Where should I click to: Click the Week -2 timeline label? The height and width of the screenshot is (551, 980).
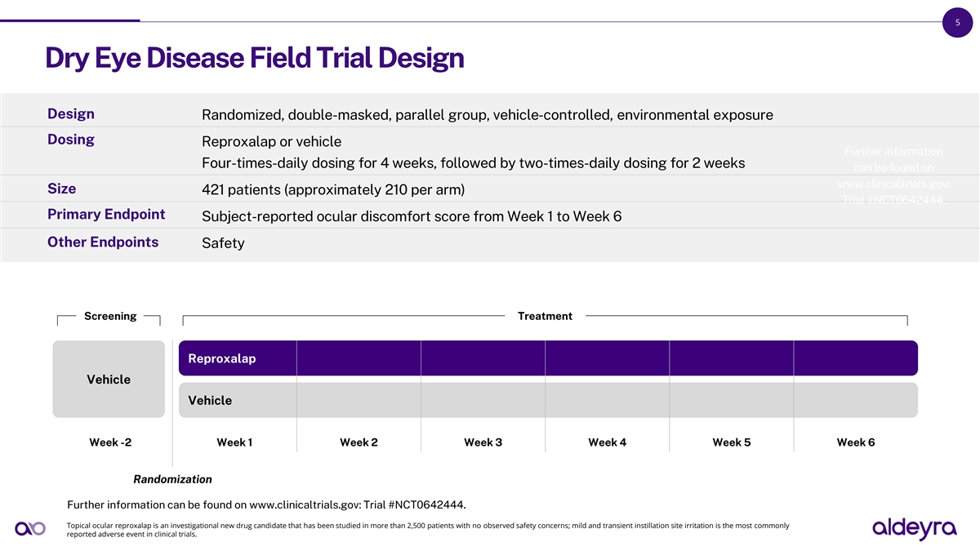[110, 442]
